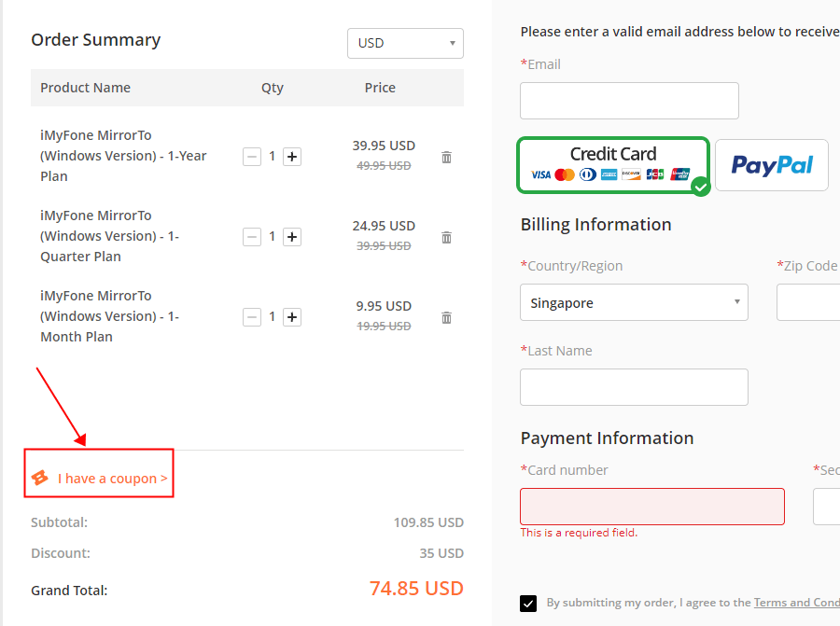This screenshot has height=626, width=840.
Task: Click the 1-Month Plan product name
Action: point(110,316)
